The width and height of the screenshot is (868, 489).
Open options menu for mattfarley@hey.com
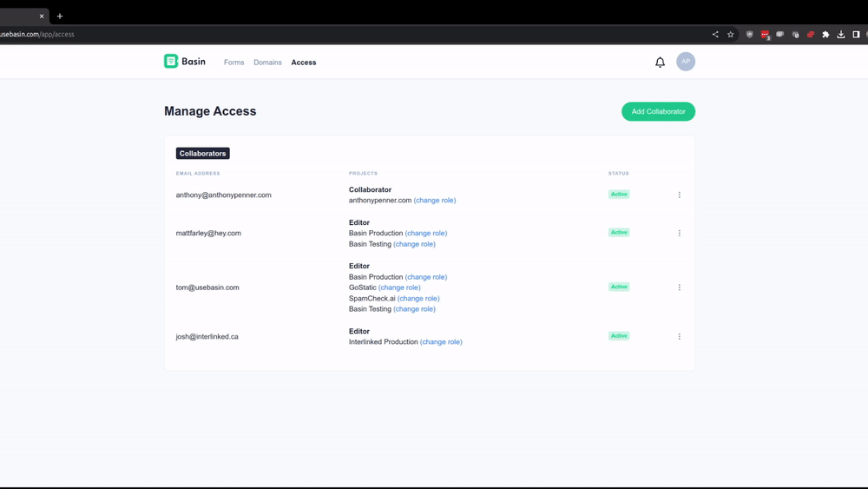tap(680, 233)
